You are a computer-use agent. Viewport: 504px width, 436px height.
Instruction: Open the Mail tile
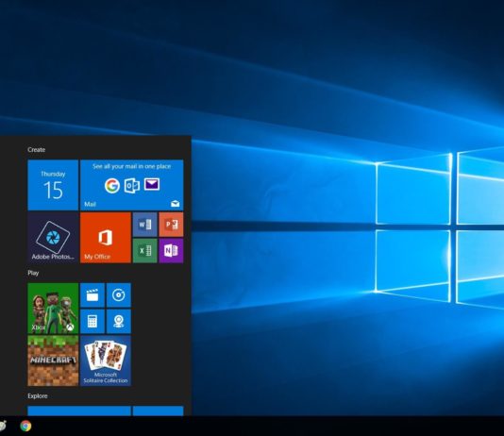coord(132,185)
